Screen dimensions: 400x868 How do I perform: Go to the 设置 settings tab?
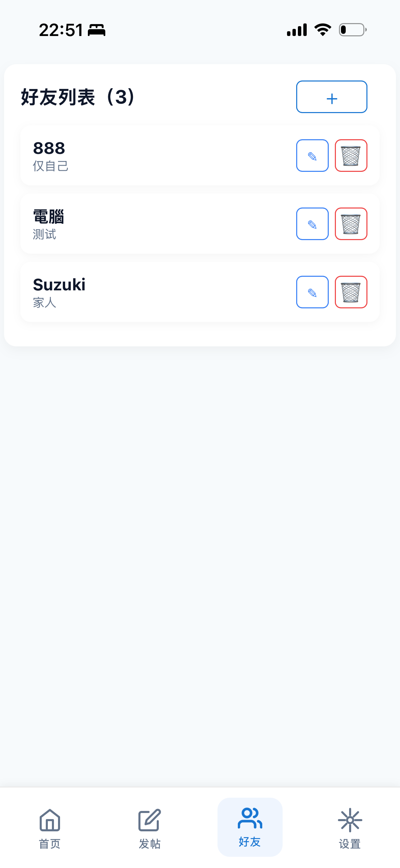point(350,828)
